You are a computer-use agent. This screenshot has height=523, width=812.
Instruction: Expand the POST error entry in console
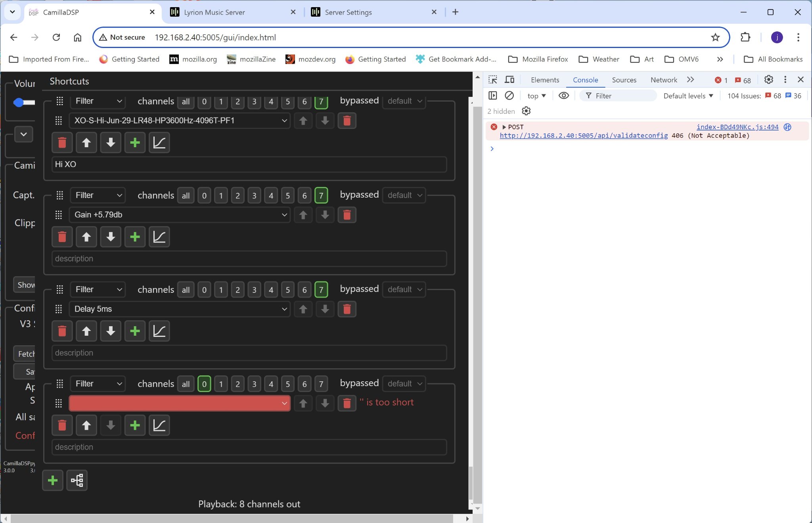click(x=504, y=127)
